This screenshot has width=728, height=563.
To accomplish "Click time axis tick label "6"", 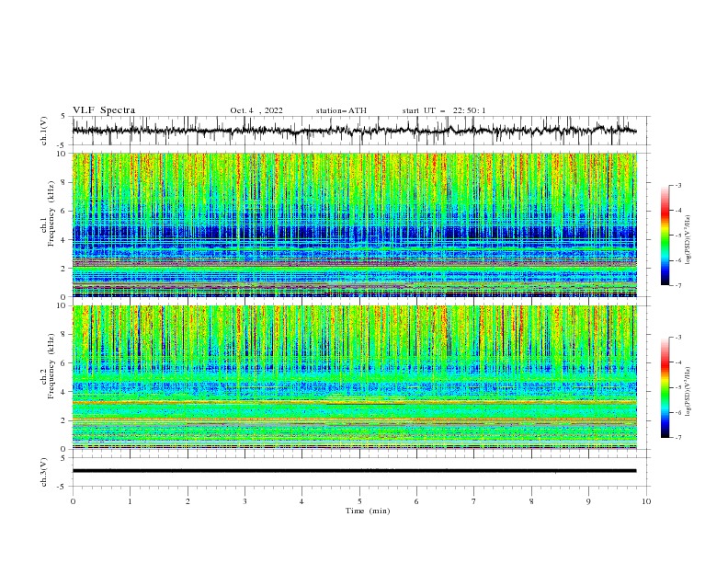I will (416, 501).
